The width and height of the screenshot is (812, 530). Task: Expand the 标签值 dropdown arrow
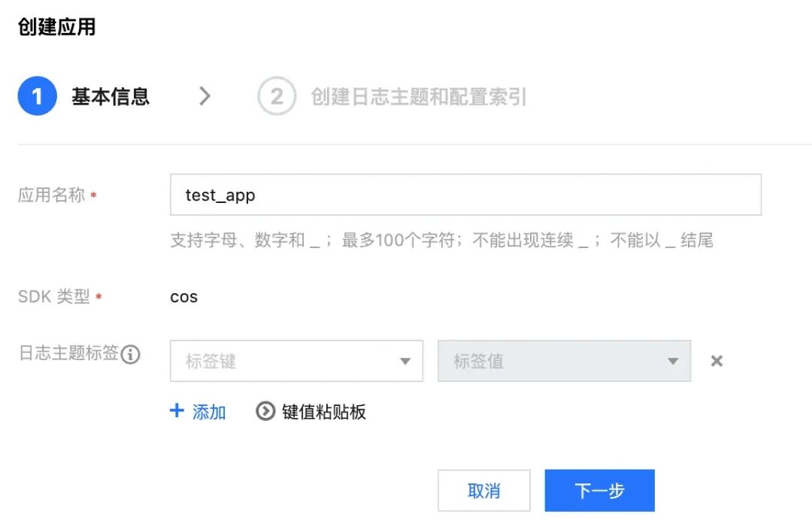(x=673, y=361)
